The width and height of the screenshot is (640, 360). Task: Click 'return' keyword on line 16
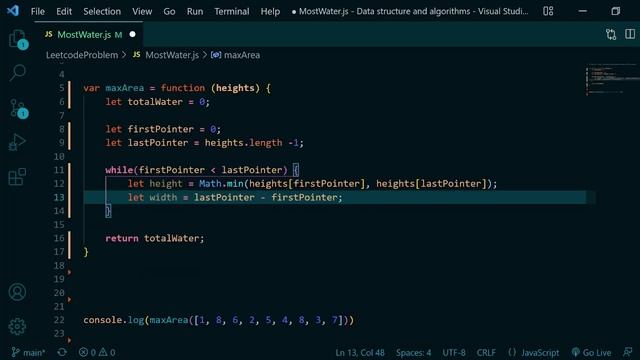[122, 238]
